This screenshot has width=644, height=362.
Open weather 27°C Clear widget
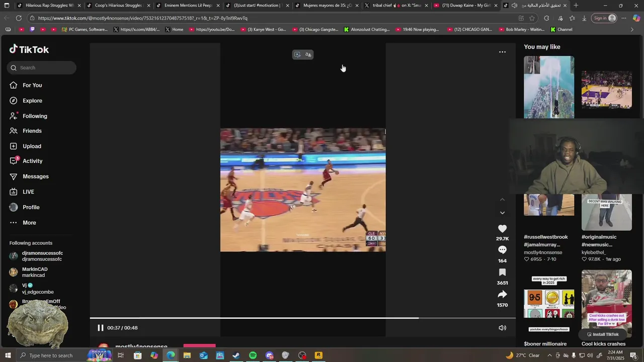coord(522,355)
